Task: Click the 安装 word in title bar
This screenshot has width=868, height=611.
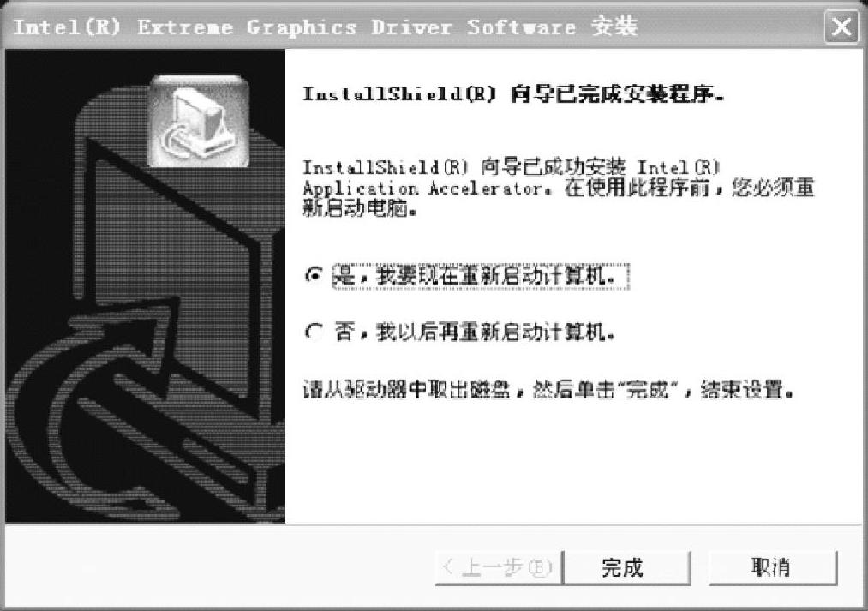Action: (x=614, y=26)
